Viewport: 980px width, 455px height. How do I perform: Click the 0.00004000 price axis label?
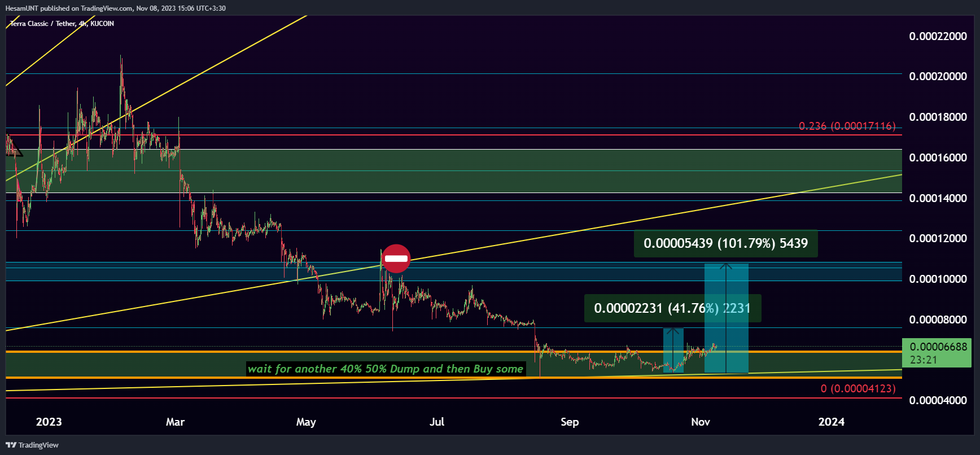938,400
